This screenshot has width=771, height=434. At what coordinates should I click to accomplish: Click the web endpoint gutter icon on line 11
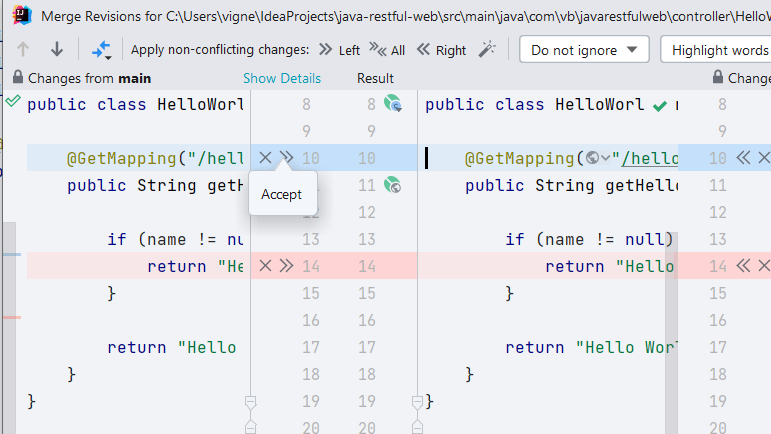[x=393, y=185]
